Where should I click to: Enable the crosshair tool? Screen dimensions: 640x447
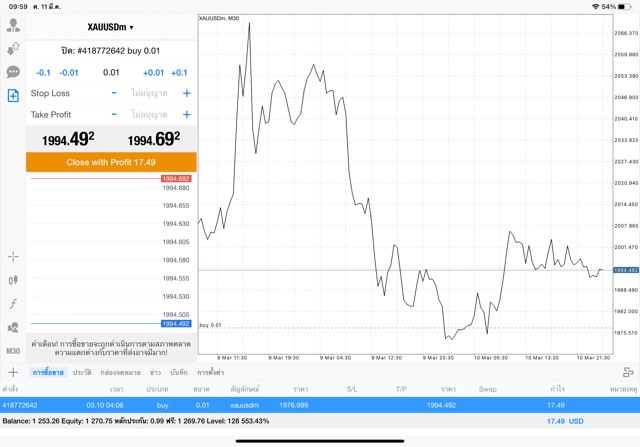click(13, 257)
